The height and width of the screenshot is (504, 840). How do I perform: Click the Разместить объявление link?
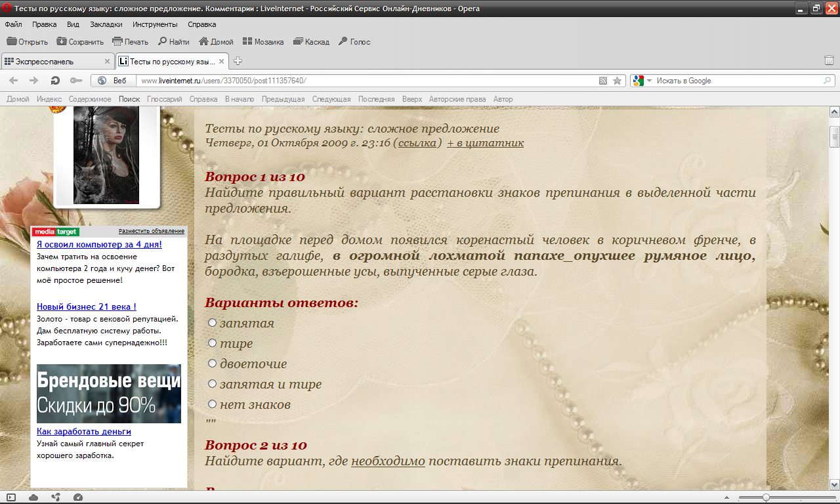152,231
